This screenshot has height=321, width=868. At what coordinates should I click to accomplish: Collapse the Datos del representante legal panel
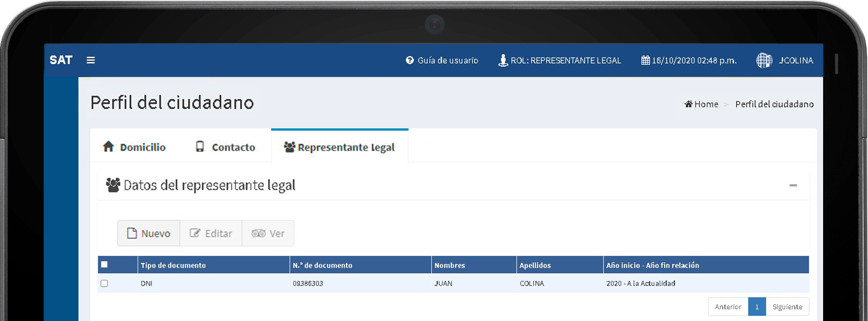(793, 185)
